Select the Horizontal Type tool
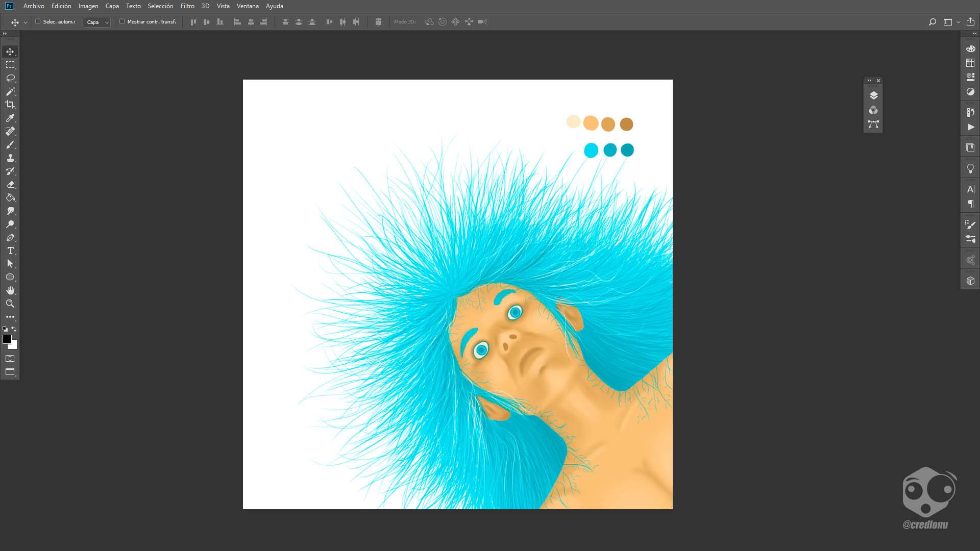980x551 pixels. point(10,251)
